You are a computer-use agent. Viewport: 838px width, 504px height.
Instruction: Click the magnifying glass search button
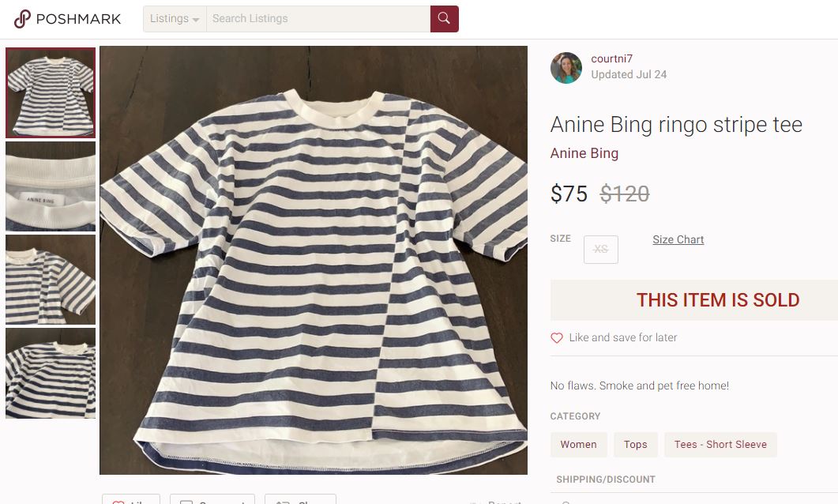tap(444, 19)
